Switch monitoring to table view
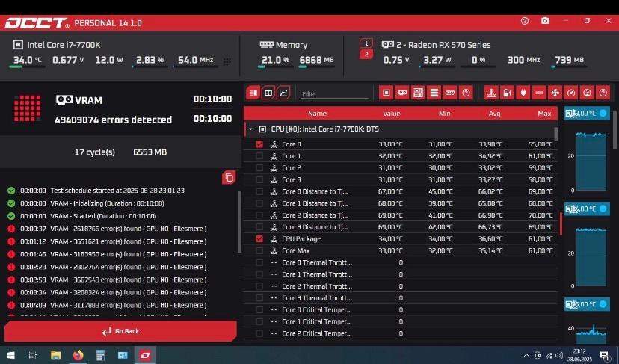This screenshot has height=364, width=619. tap(268, 93)
